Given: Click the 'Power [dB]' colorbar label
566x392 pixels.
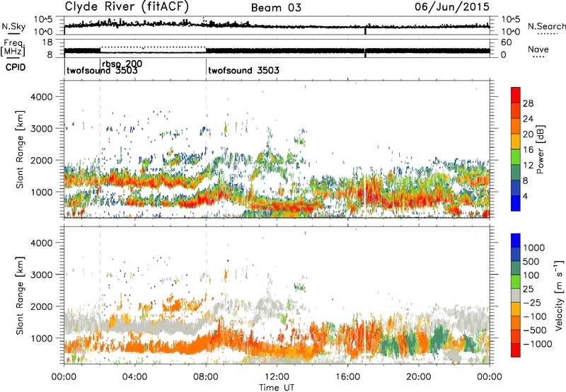Looking at the screenshot, I should 540,149.
